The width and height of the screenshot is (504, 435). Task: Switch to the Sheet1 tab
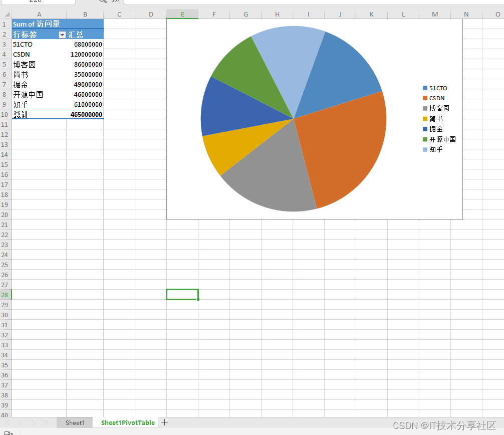pos(75,423)
